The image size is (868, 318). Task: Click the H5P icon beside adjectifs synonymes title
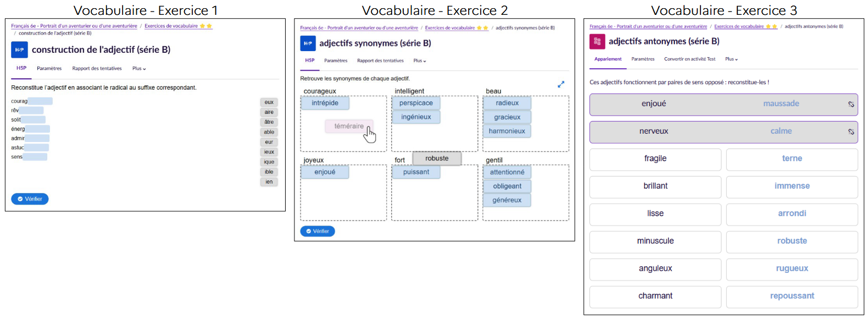[308, 43]
